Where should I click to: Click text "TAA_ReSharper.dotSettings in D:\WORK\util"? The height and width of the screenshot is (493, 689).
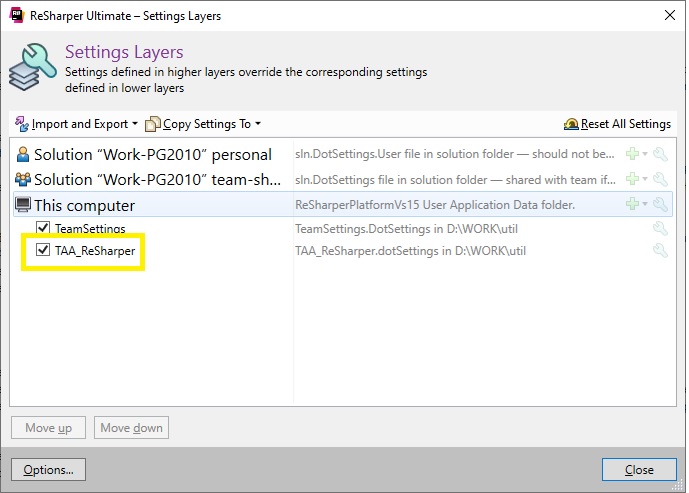410,251
